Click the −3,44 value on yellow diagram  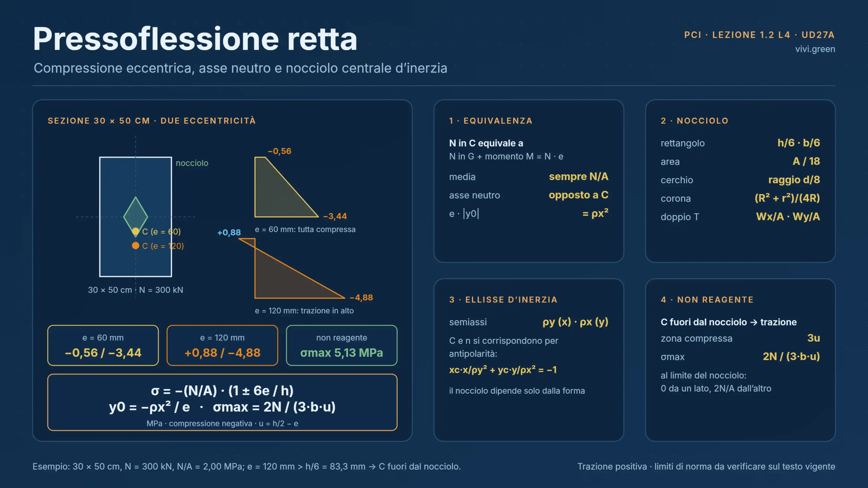coord(335,216)
